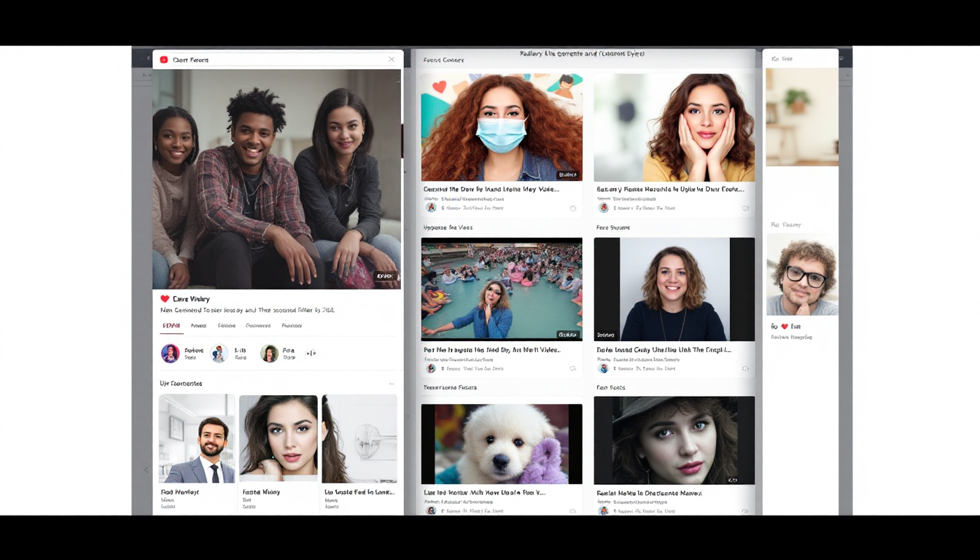This screenshot has height=560, width=980.
Task: Click the uploader avatar icon on the woman-in-hat video card
Action: click(x=603, y=510)
